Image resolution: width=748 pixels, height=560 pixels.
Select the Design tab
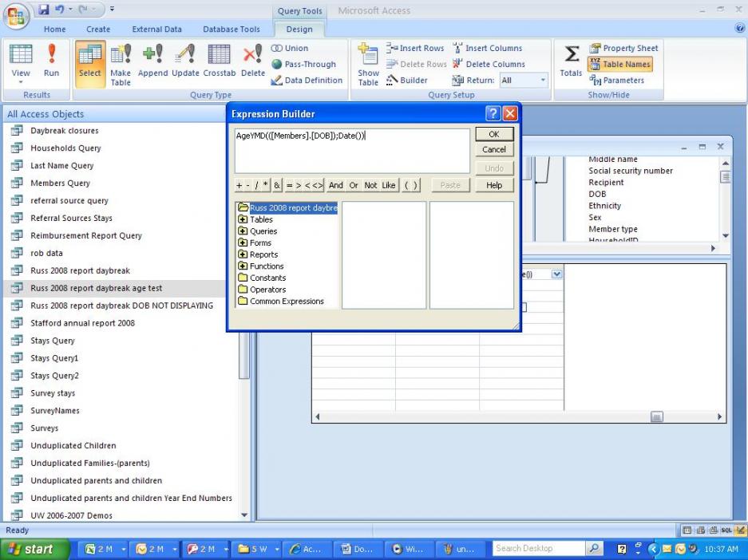299,29
